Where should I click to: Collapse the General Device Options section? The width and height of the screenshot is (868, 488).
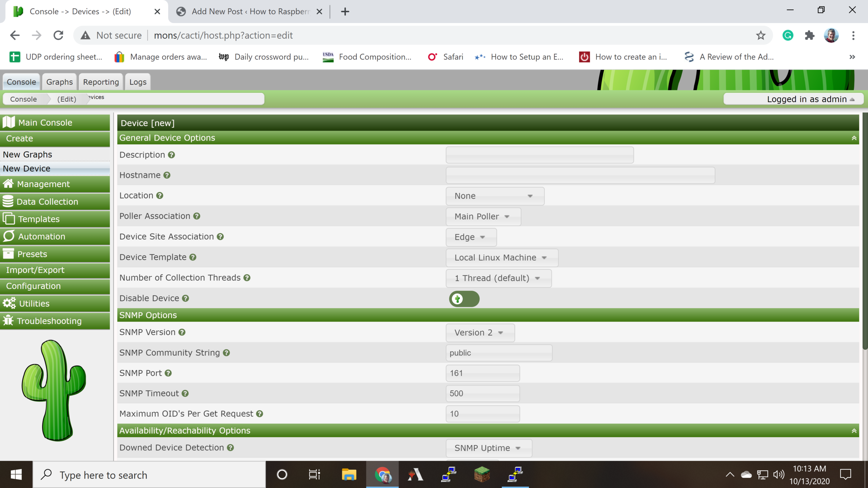tap(854, 138)
